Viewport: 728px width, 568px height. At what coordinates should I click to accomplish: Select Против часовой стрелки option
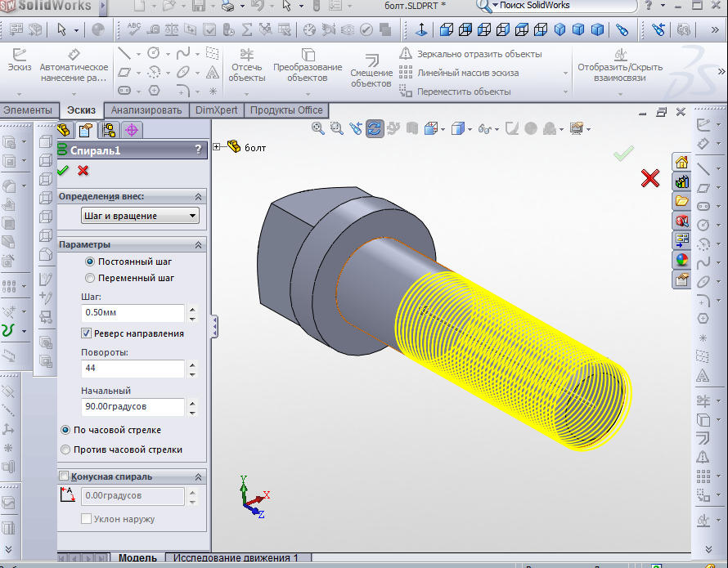pyautogui.click(x=65, y=449)
